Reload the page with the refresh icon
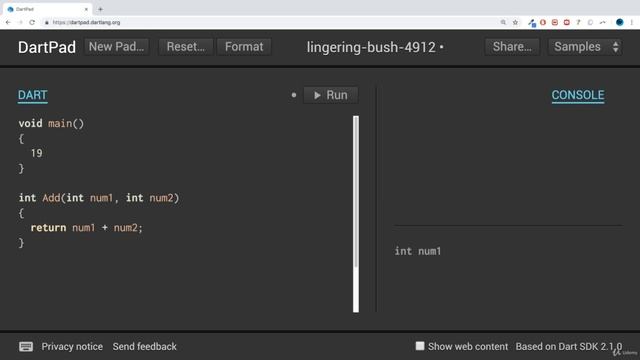 click(32, 22)
